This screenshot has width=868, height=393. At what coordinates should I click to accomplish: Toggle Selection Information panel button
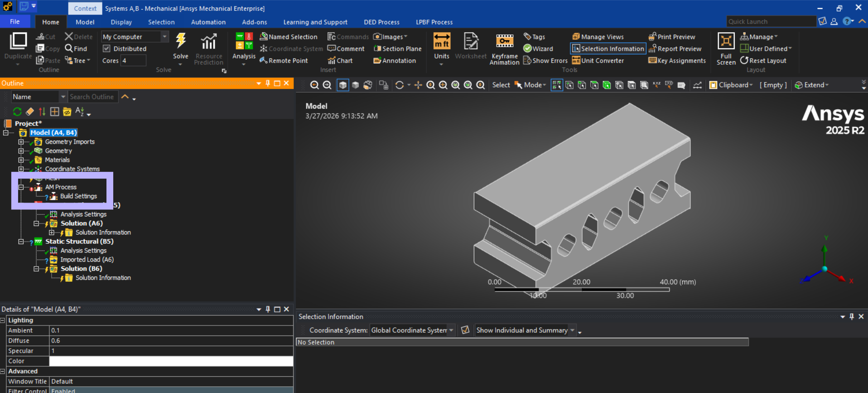(x=608, y=49)
